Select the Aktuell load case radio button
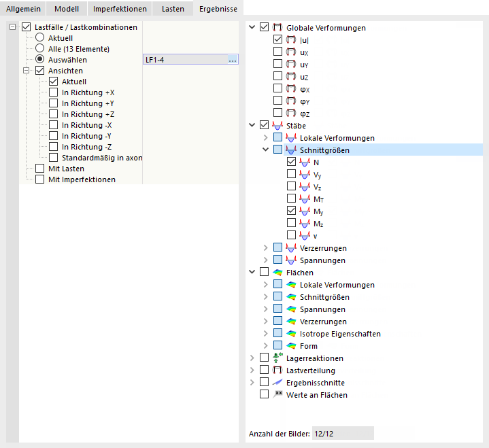The image size is (489, 448). [39, 37]
